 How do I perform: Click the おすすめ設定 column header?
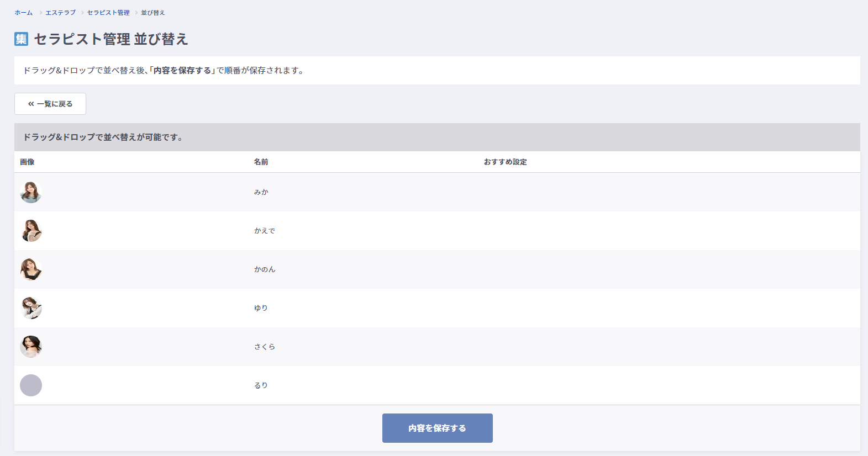point(505,162)
